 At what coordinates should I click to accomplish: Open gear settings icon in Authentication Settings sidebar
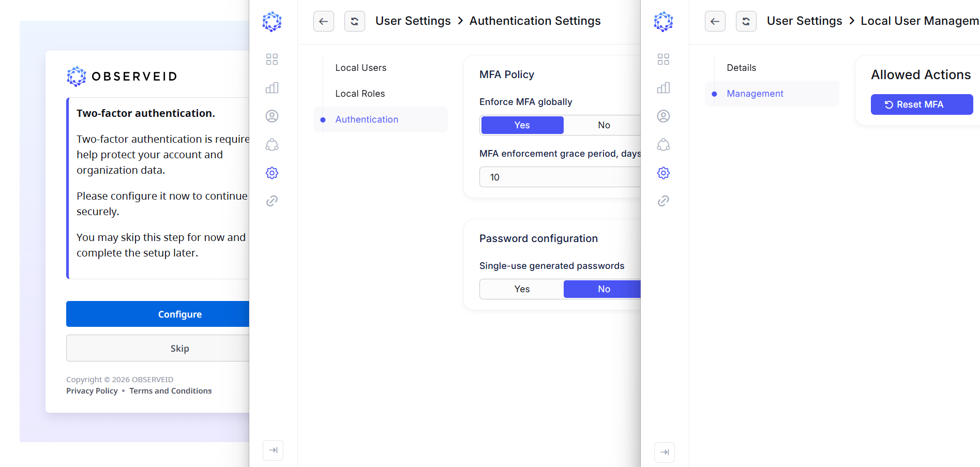tap(272, 173)
